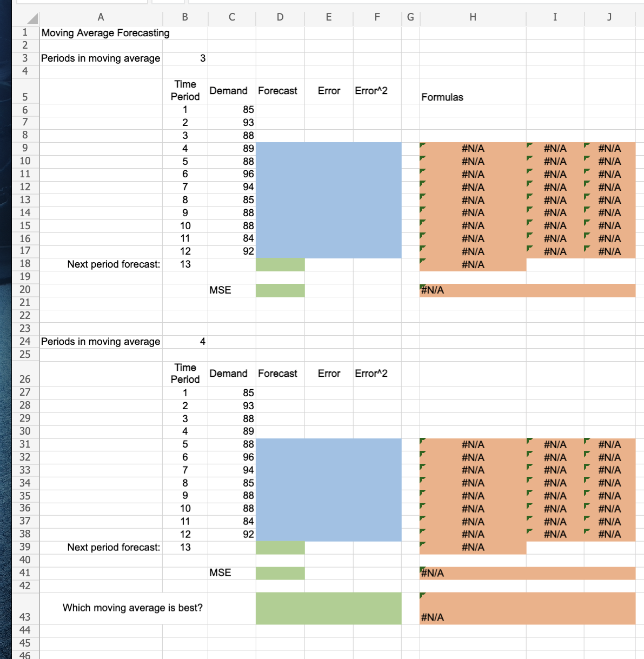Select column H header
Viewport: 644px width, 659px height.
pyautogui.click(x=473, y=17)
